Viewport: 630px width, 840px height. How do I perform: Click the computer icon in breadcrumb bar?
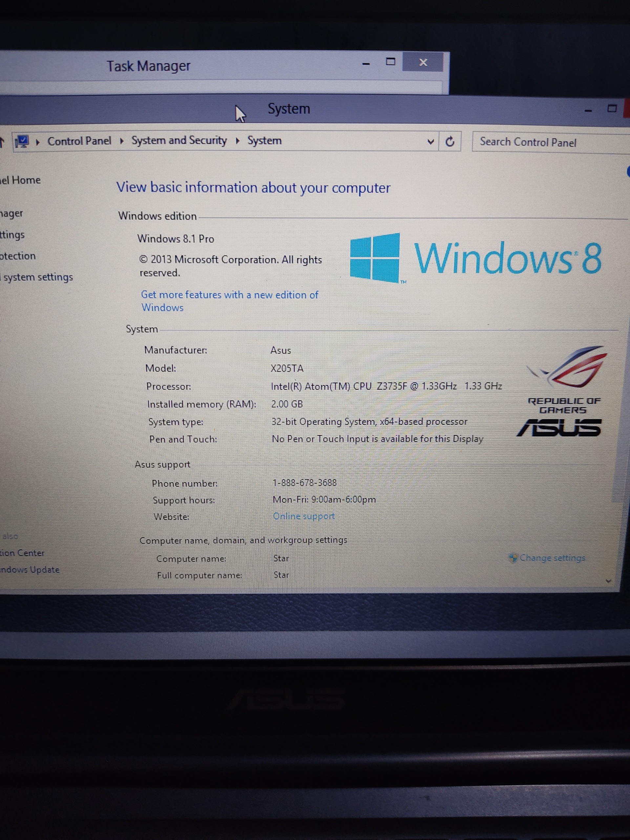point(22,142)
